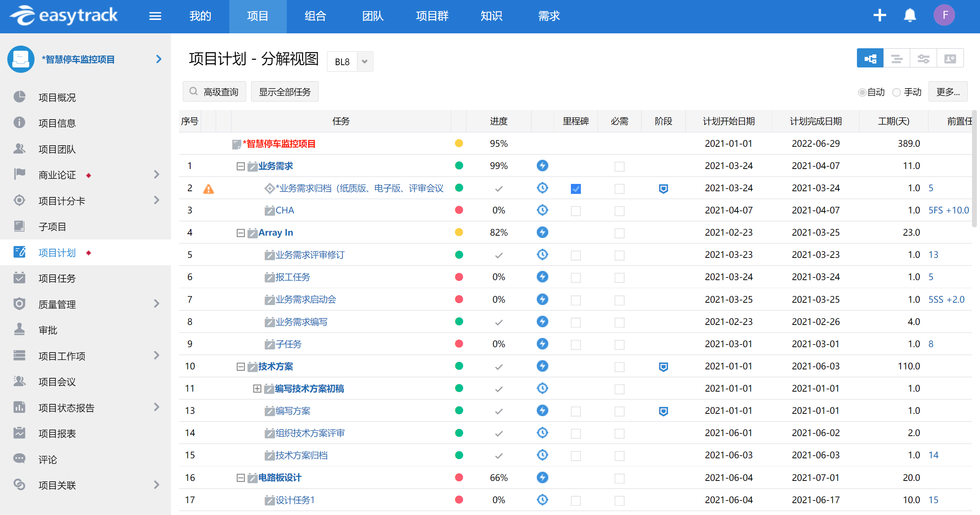This screenshot has height=515, width=980.
Task: Select the 手动 radio button
Action: click(896, 92)
